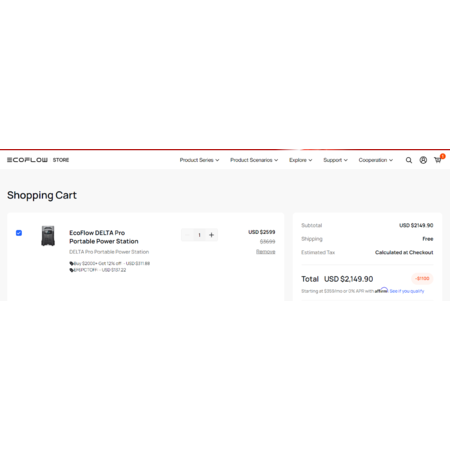Viewport: 450px width, 450px height.
Task: Click the search magnifier icon
Action: [409, 160]
